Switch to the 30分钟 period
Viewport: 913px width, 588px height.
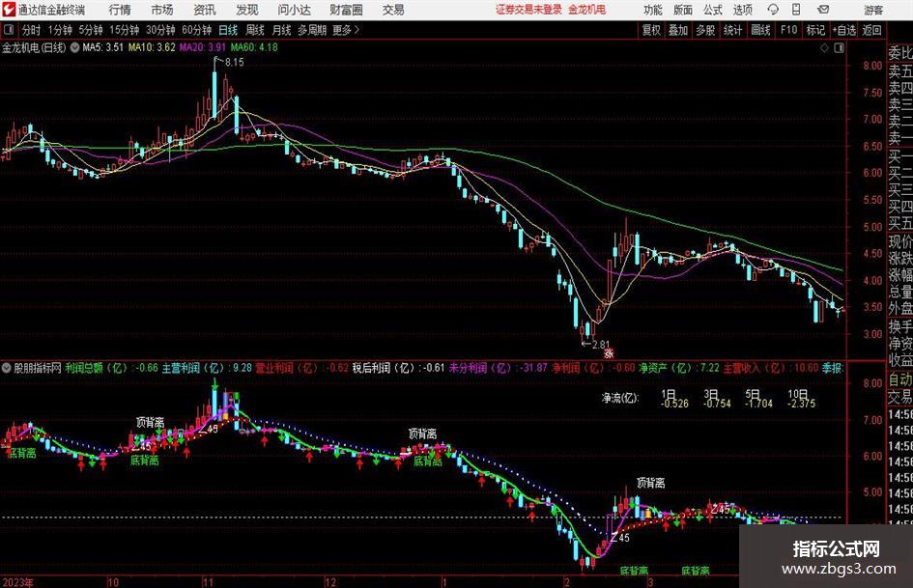160,30
